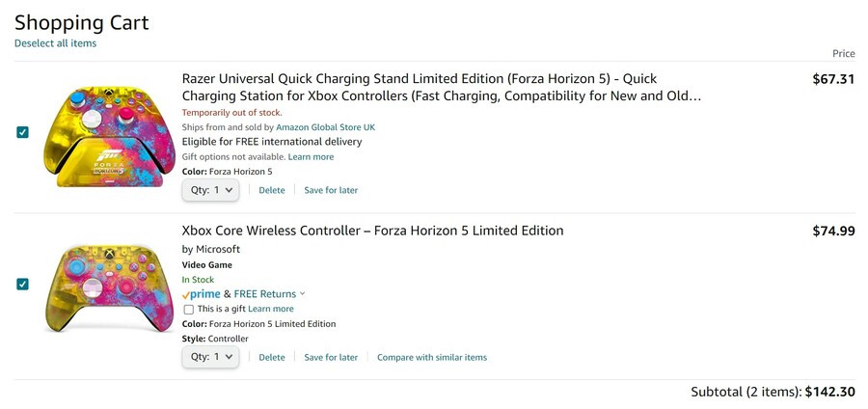Screen dimensions: 868x409
Task: Click Deselect all items link
Action: [x=55, y=43]
